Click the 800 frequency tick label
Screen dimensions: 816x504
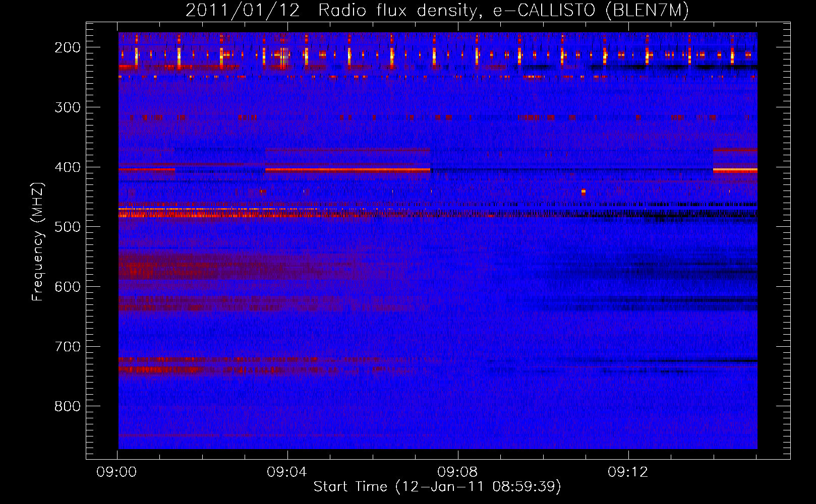coord(67,406)
